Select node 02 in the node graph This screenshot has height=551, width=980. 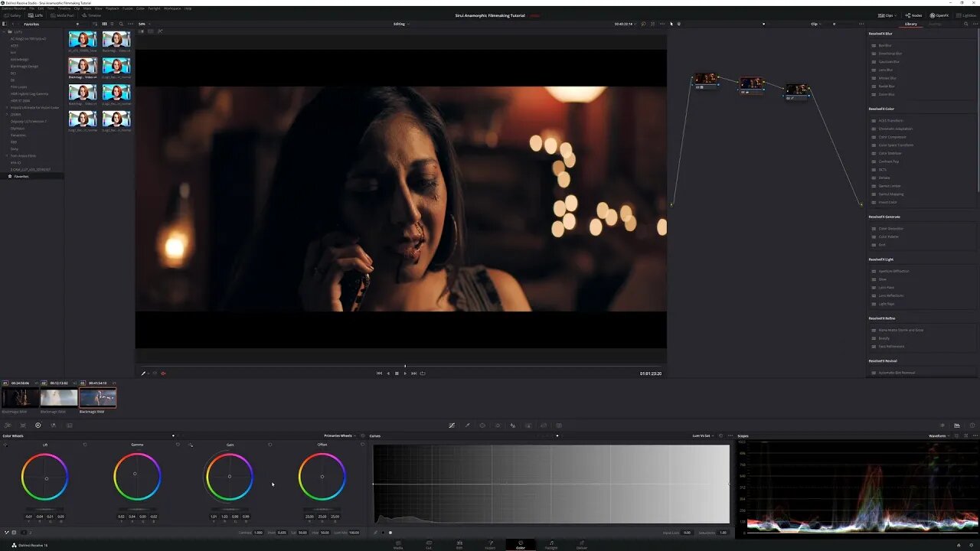click(x=751, y=84)
